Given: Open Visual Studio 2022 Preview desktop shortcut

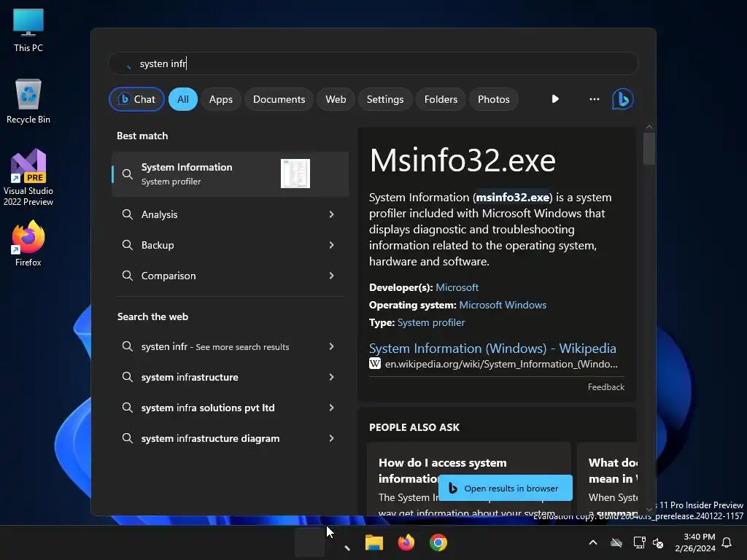Looking at the screenshot, I should (28, 178).
